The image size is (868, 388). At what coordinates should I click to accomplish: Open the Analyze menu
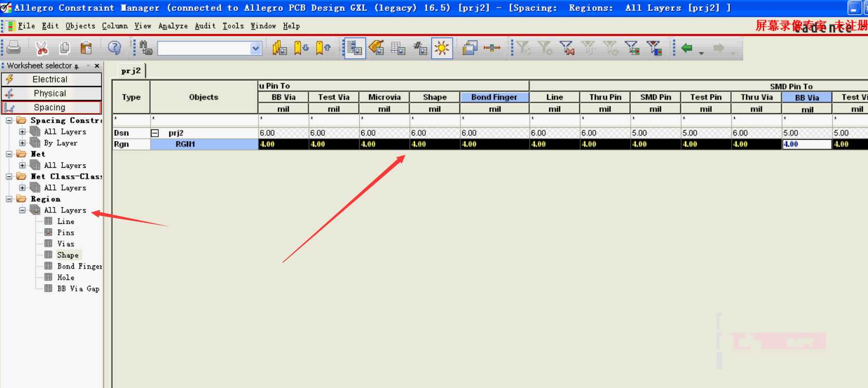pos(173,26)
